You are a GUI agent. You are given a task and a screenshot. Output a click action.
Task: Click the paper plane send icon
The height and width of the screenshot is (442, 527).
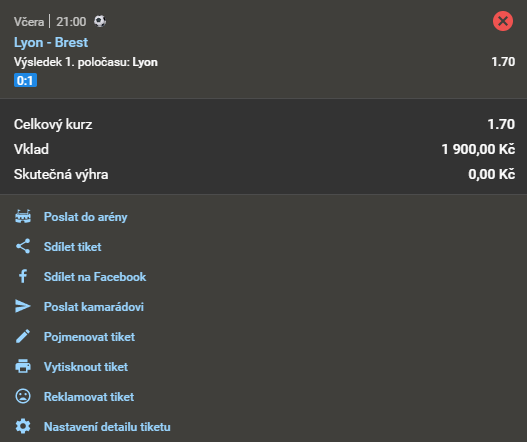(23, 306)
